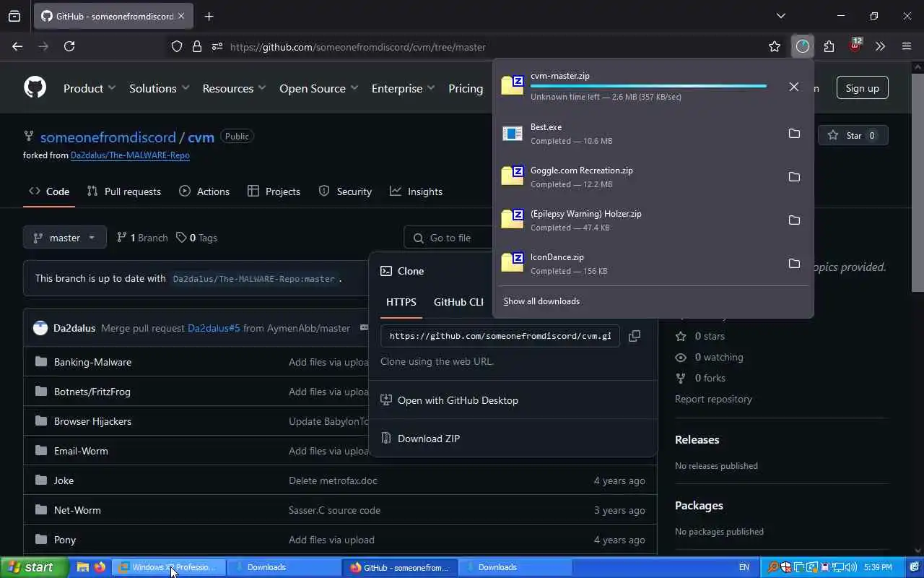Click the Sign up button
Screen dimensions: 924x578
862,88
